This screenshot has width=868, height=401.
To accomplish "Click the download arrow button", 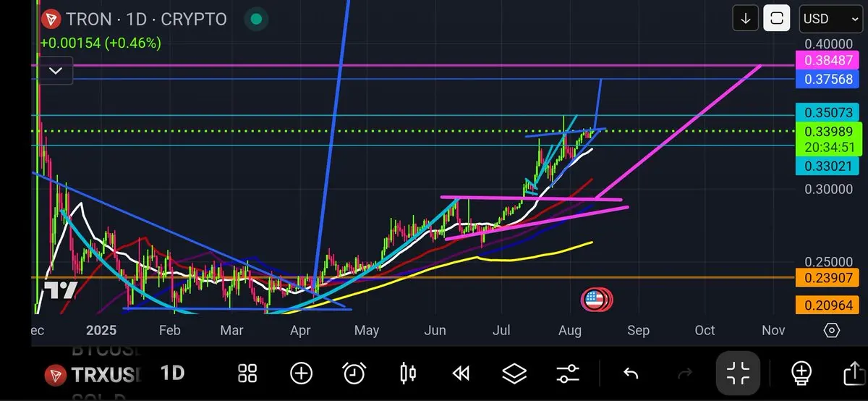I will [x=746, y=18].
